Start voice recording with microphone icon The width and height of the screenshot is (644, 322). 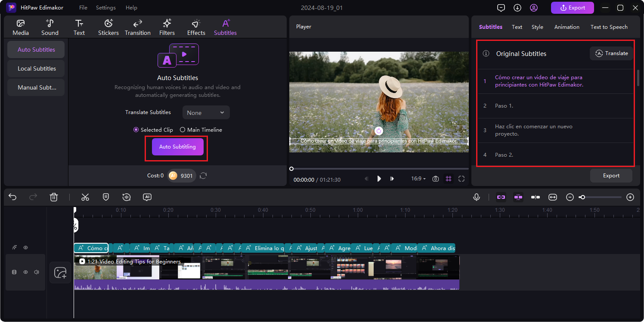tap(477, 197)
